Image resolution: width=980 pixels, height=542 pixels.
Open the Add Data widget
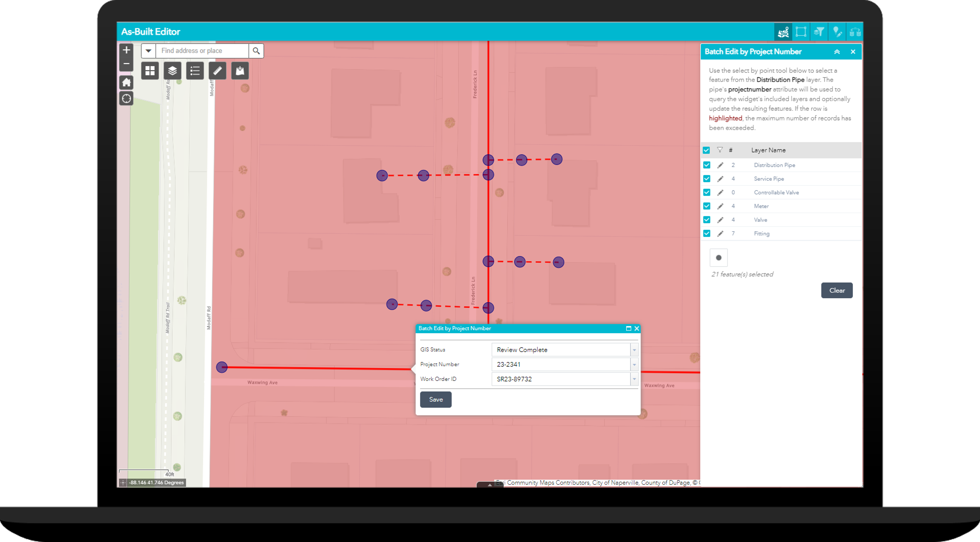tap(240, 70)
